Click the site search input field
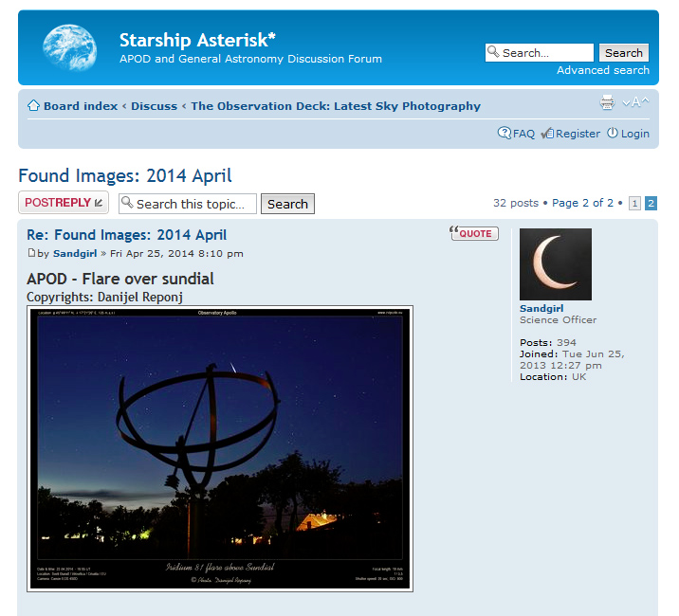Viewport: 679px width, 616px height. 540,53
